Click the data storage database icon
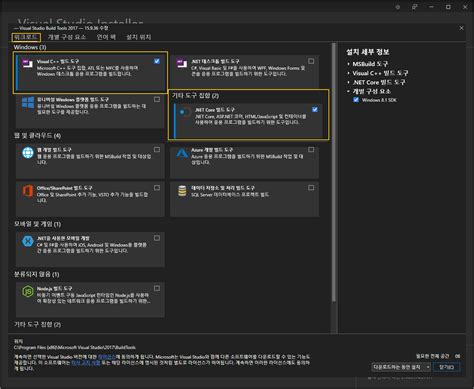 tap(182, 191)
